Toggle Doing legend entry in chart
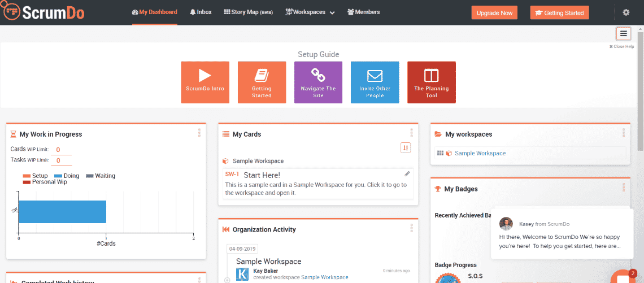Image resolution: width=644 pixels, height=283 pixels. coord(67,176)
